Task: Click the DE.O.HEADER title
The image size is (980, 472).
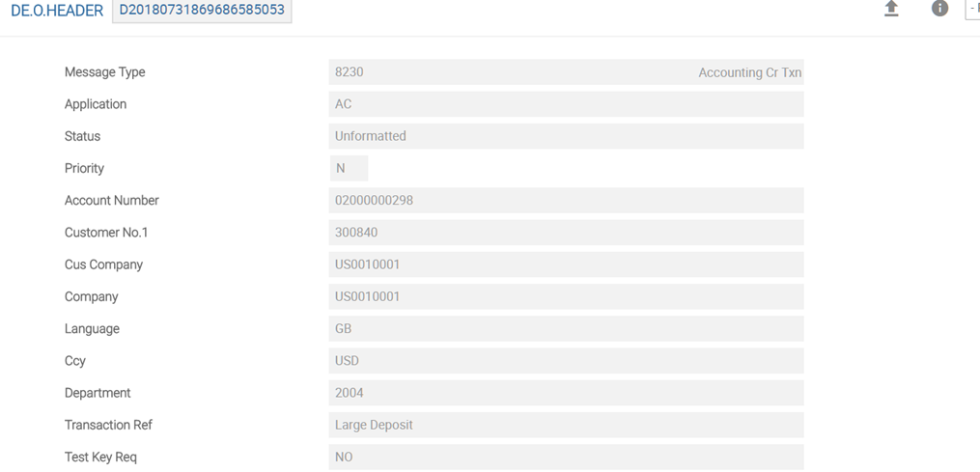Action: pyautogui.click(x=56, y=11)
